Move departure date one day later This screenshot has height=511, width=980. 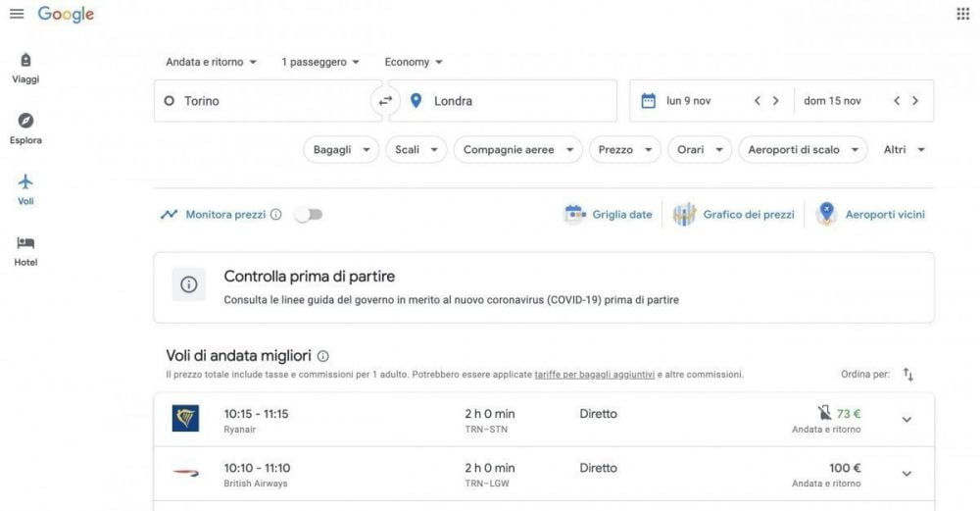point(775,101)
